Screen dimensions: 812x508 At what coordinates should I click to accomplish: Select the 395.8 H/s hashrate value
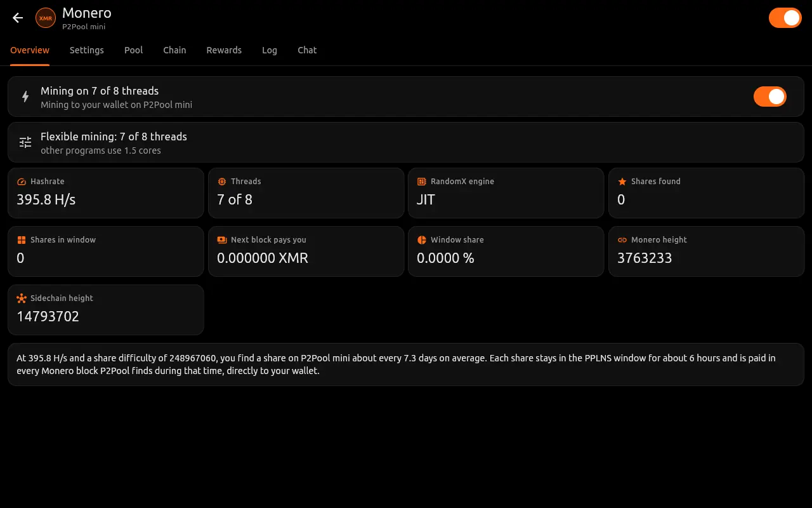click(46, 199)
